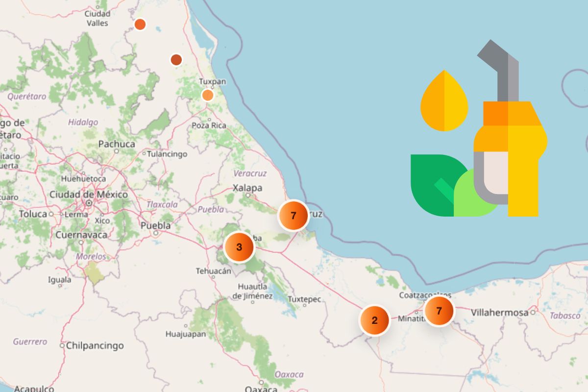The height and width of the screenshot is (392, 588).
Task: Click the Cuernavaca city label
Action: pyautogui.click(x=81, y=235)
